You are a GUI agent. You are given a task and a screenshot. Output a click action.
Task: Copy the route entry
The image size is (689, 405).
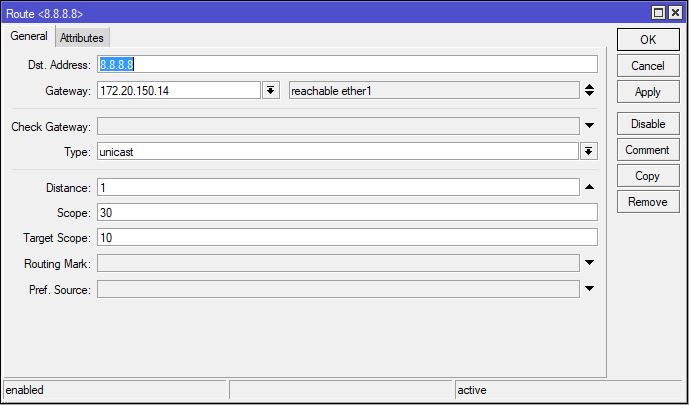[647, 176]
